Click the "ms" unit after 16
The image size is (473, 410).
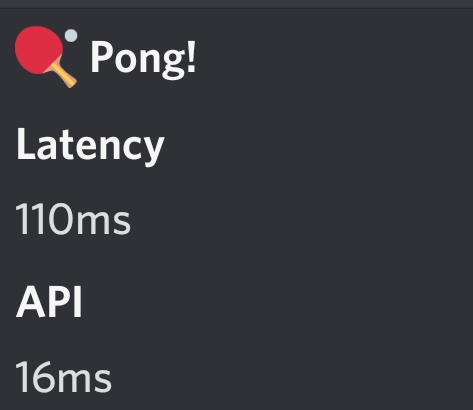point(85,379)
